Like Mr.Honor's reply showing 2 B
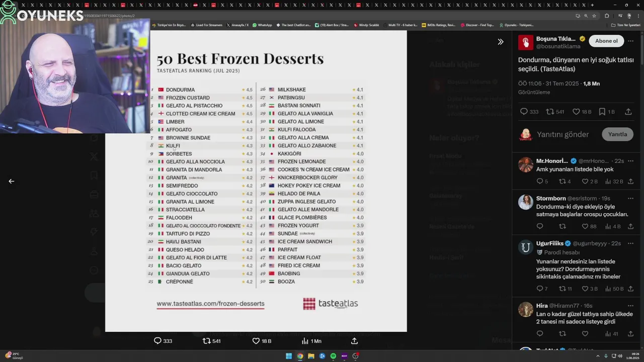Screen dimensions: 644x362 click(x=590, y=182)
